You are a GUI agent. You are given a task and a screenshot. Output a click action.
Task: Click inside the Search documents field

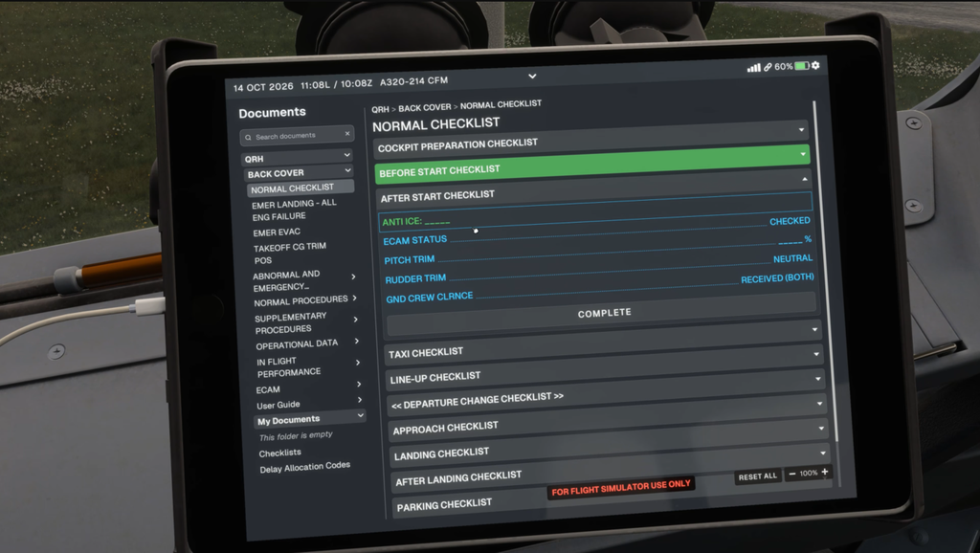pos(297,135)
